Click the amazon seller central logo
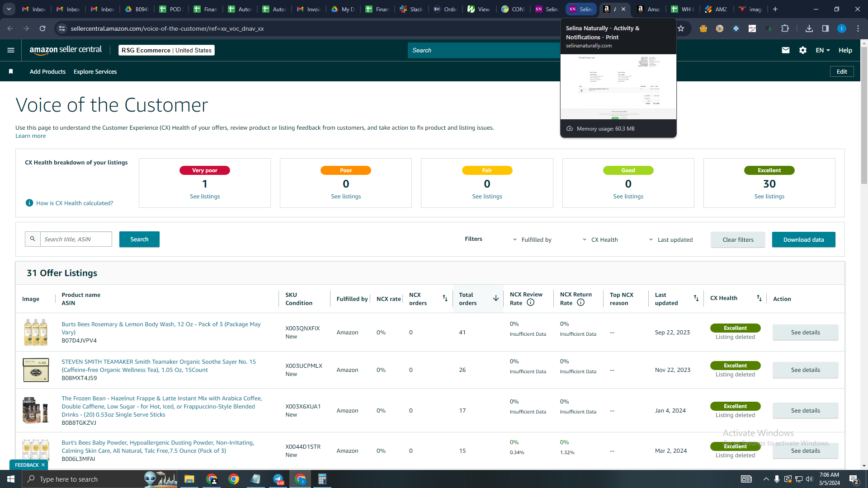The height and width of the screenshot is (488, 868). pyautogui.click(x=66, y=50)
